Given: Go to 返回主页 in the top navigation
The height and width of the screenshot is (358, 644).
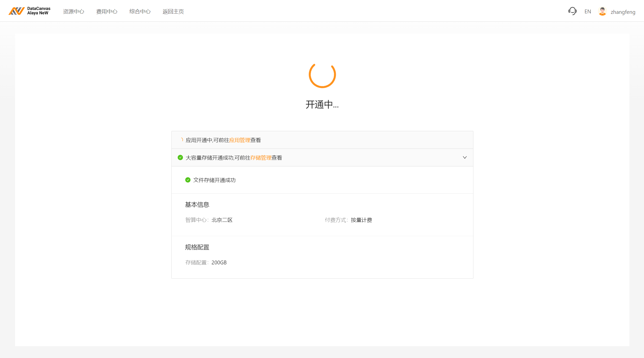Looking at the screenshot, I should tap(173, 12).
